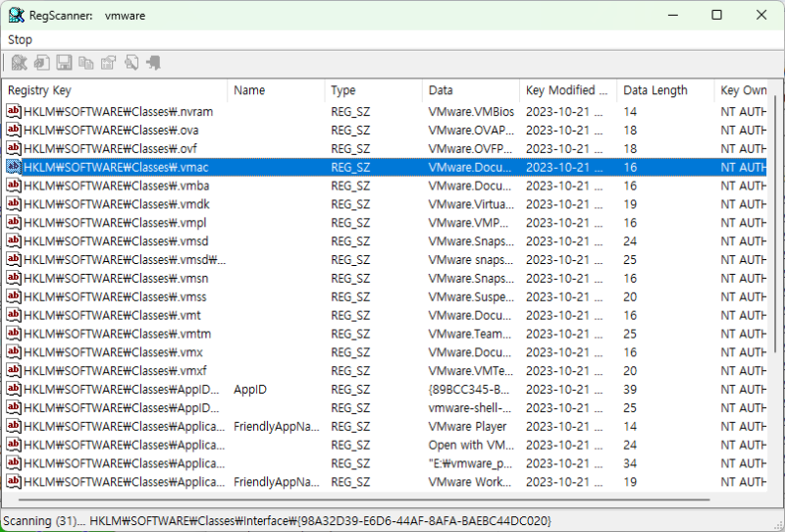Click the VMware.Team... data cell
785x532 pixels.
pyautogui.click(x=470, y=334)
